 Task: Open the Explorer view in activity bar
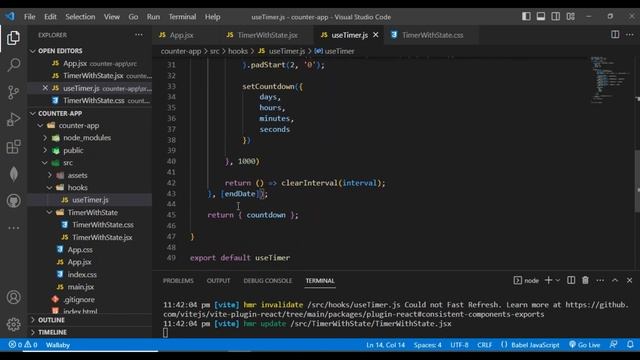tap(13, 38)
